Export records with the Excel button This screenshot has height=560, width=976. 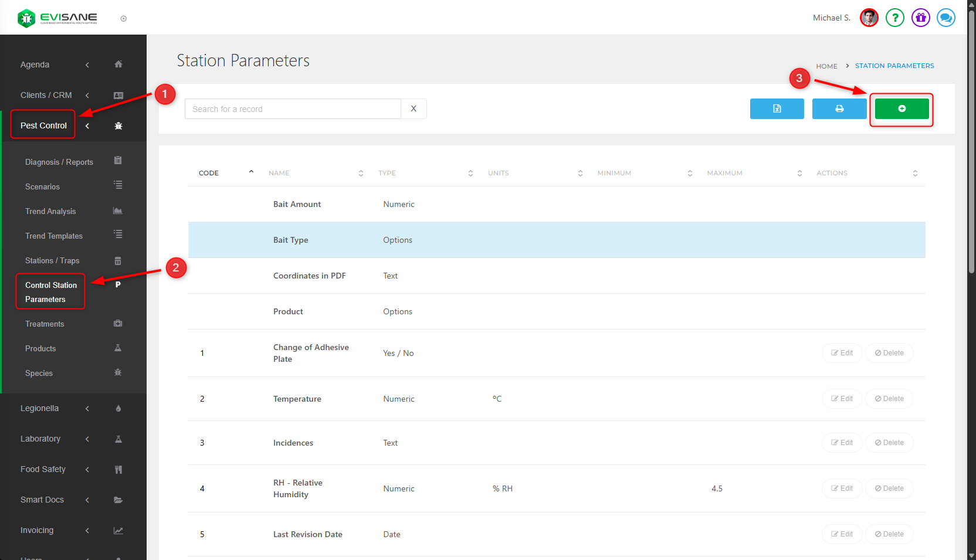coord(777,108)
